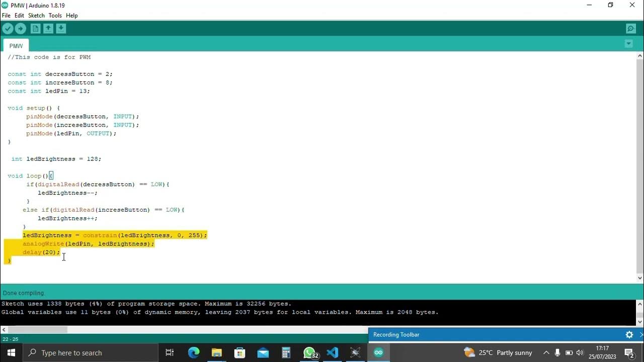
Task: Click the Upload arrow icon
Action: [21, 29]
